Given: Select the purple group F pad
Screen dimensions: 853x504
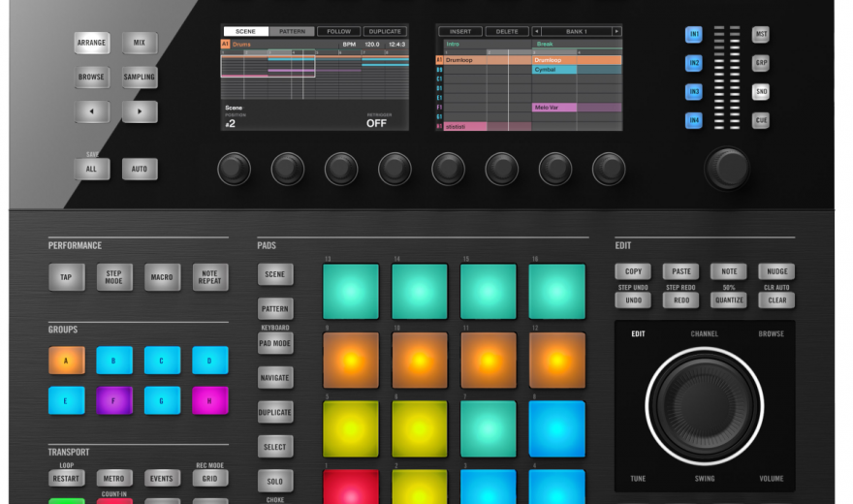Looking at the screenshot, I should (114, 400).
